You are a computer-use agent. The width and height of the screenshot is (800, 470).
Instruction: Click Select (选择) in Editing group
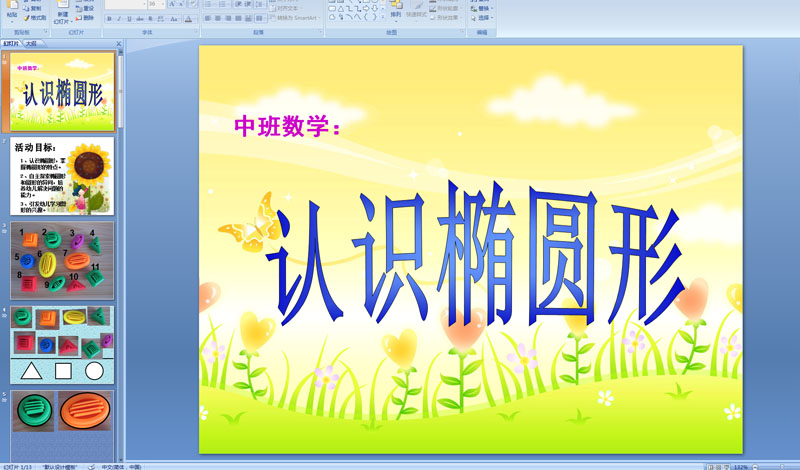point(482,17)
